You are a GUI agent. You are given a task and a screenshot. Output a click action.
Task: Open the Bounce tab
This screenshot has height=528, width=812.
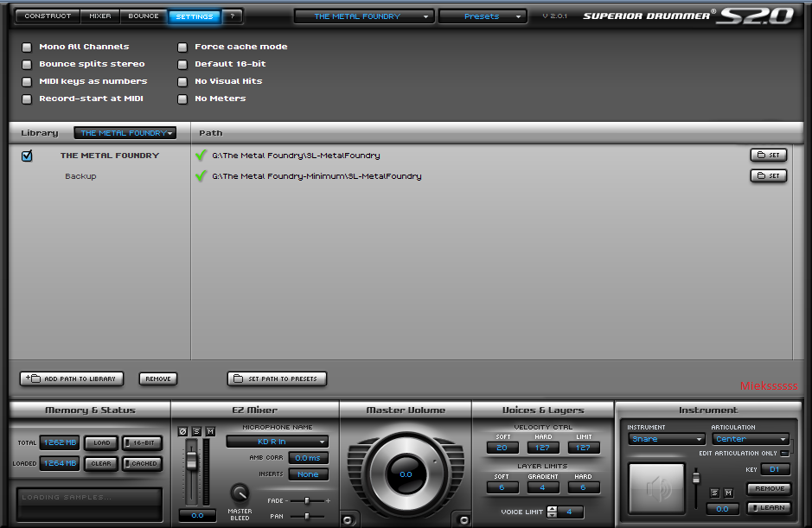coord(144,16)
